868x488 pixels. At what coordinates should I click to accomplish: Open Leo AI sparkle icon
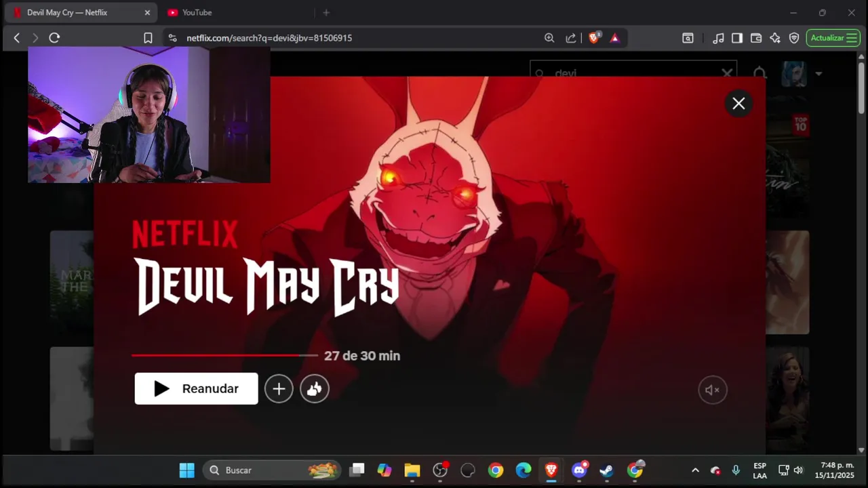pyautogui.click(x=775, y=38)
